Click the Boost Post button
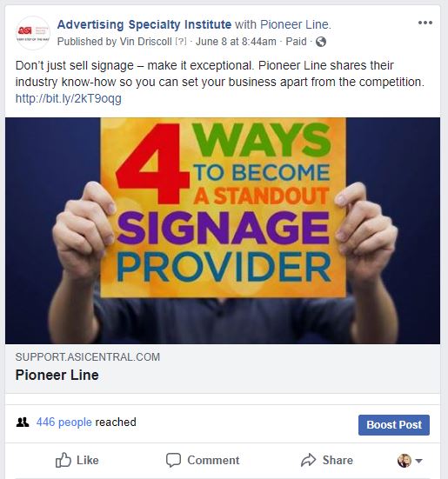Image resolution: width=448 pixels, height=479 pixels. pyautogui.click(x=394, y=425)
